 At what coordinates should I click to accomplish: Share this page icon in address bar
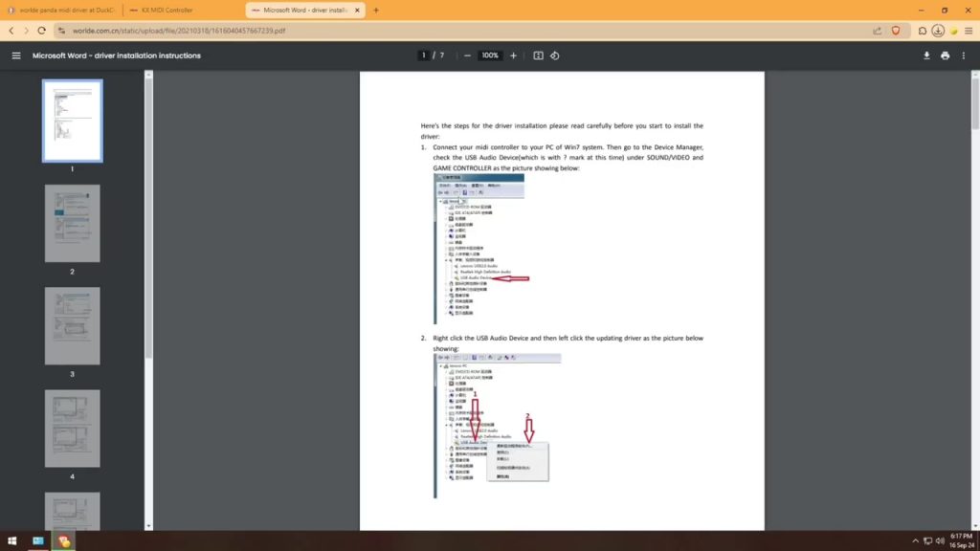(878, 30)
